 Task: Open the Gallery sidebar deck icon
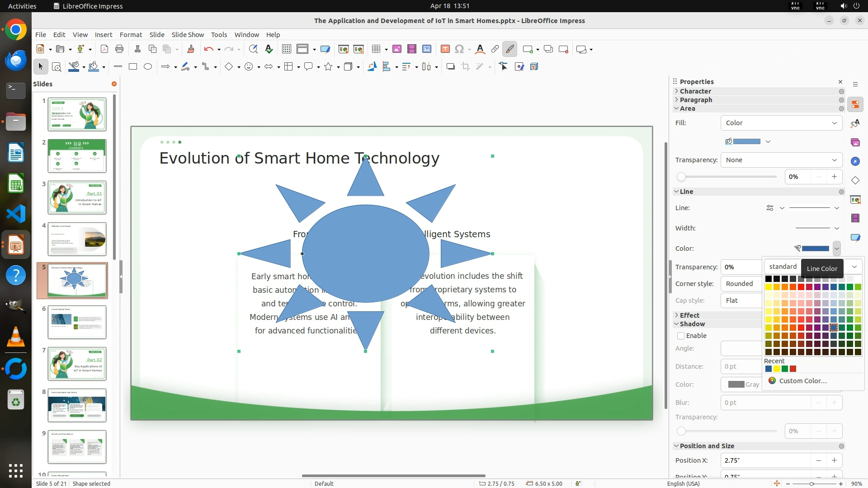pyautogui.click(x=855, y=142)
